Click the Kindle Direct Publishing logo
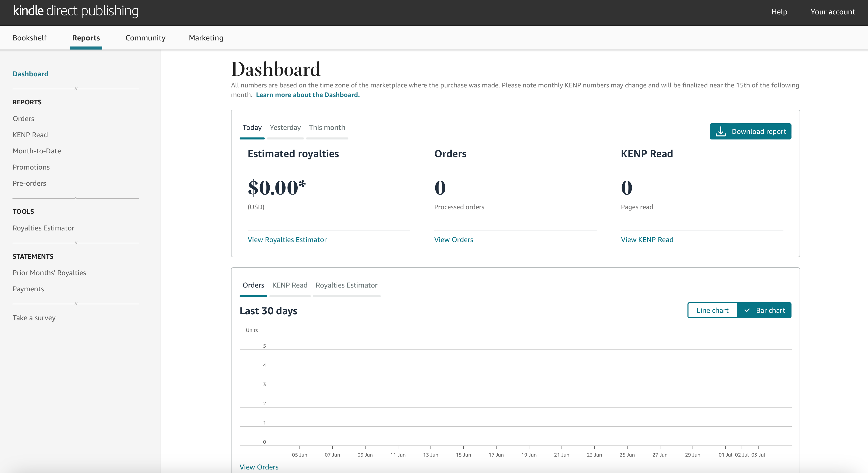Image resolution: width=868 pixels, height=473 pixels. click(x=76, y=11)
